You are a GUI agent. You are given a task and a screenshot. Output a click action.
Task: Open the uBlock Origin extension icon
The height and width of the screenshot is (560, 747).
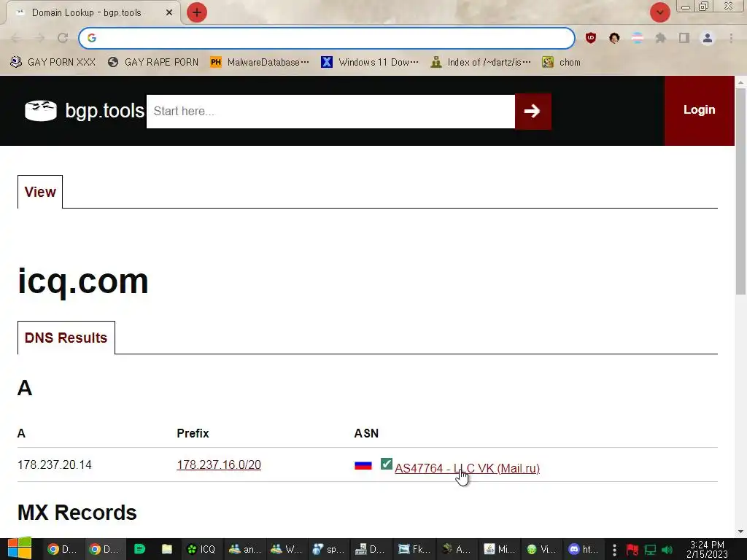pos(591,38)
